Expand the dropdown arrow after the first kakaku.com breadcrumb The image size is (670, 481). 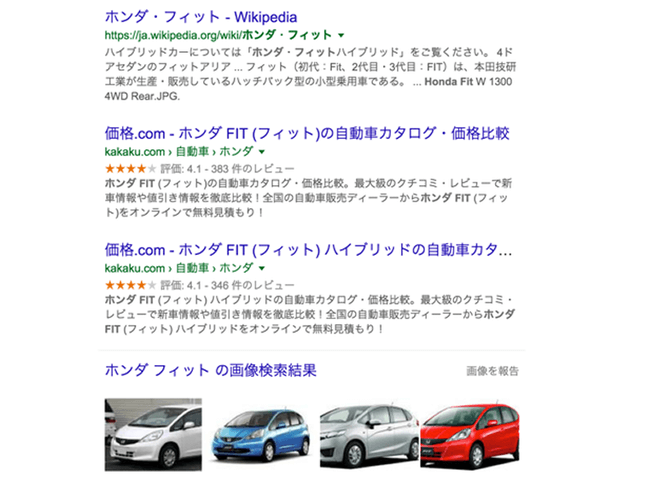(x=262, y=152)
